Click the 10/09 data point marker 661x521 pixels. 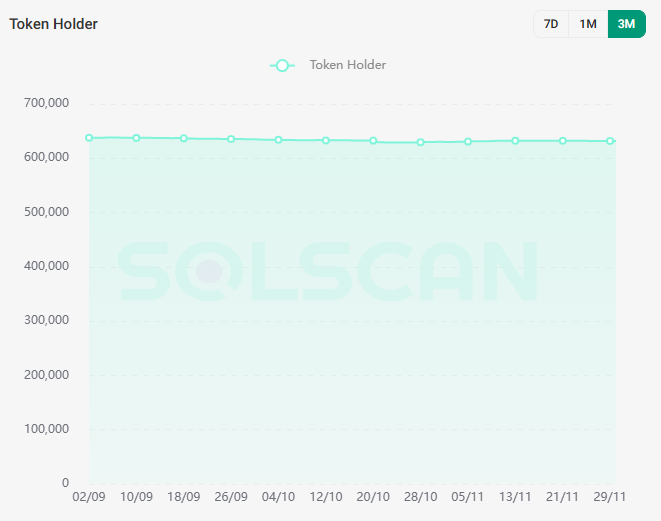click(x=136, y=138)
